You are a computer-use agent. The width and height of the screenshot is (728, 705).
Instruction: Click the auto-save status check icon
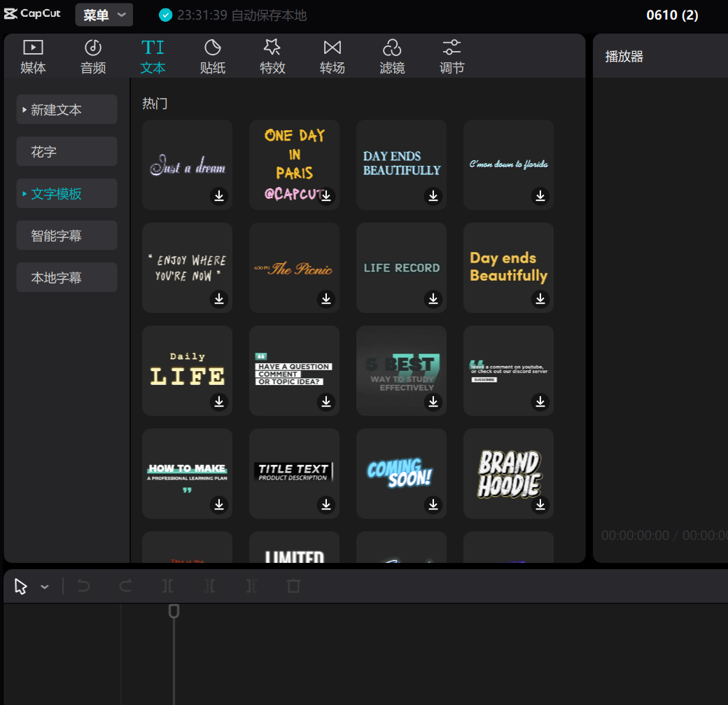165,15
